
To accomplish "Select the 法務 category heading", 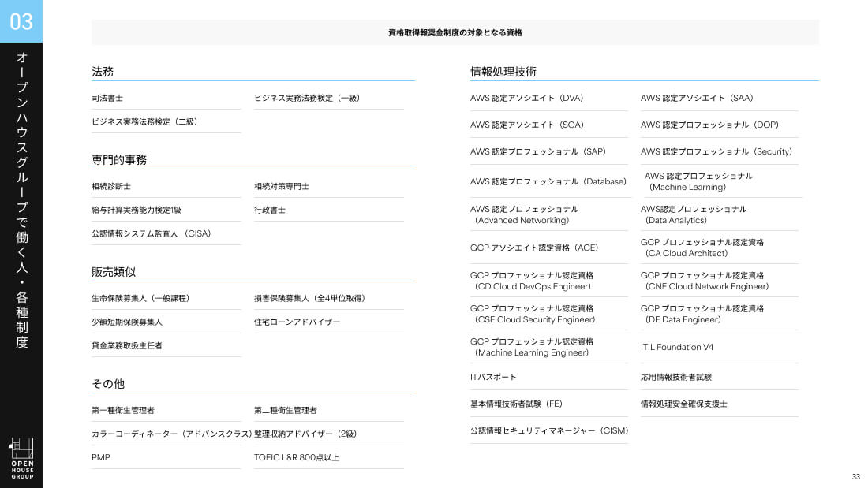I will point(103,72).
